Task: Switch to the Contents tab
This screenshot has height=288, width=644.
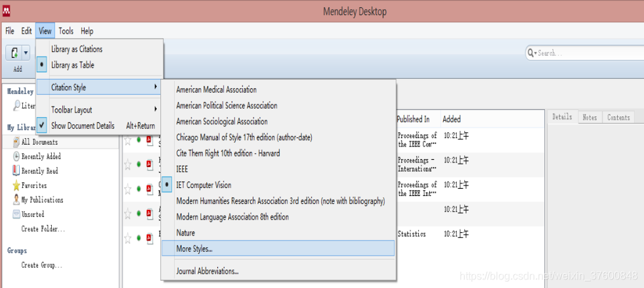Action: click(618, 117)
